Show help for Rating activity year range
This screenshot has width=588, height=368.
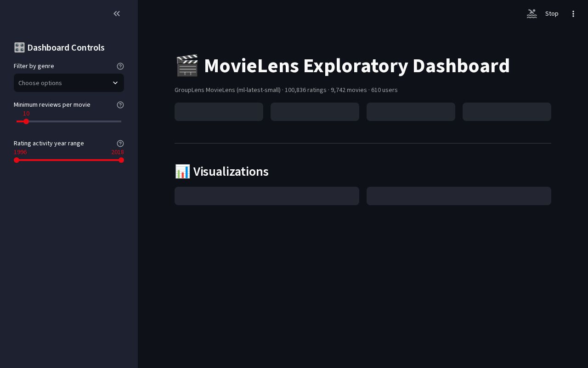pos(120,144)
